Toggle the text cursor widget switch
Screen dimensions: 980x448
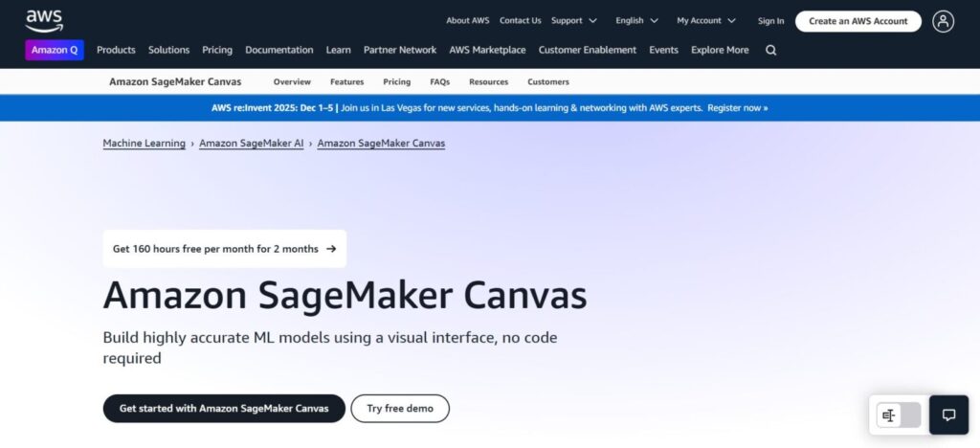pyautogui.click(x=899, y=415)
